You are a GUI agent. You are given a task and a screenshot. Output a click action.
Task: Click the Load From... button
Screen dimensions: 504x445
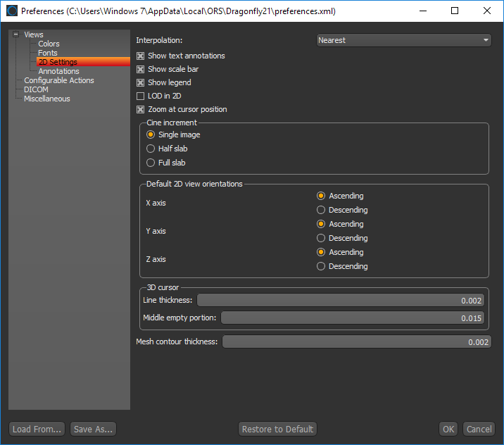coord(37,429)
